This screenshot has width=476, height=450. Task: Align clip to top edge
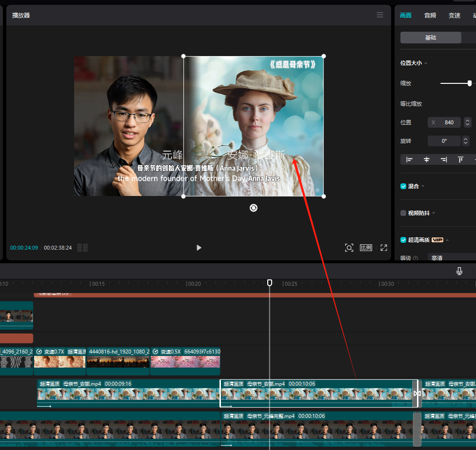click(460, 159)
